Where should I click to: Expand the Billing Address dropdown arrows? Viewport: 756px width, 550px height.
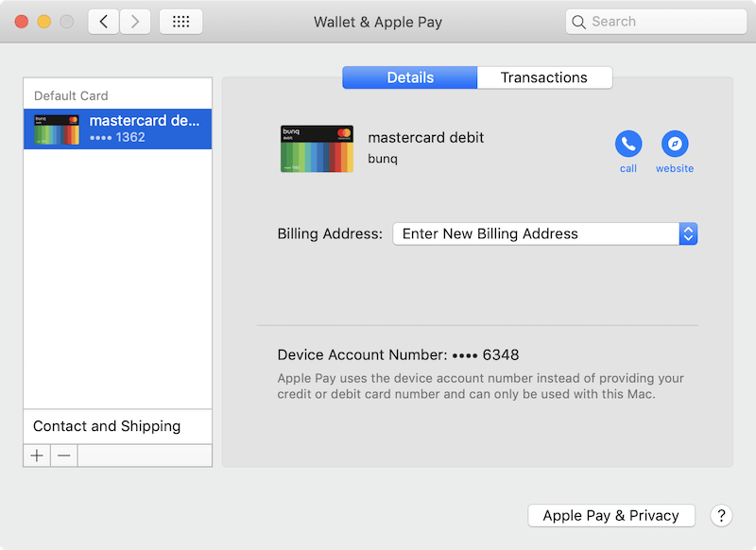[688, 233]
